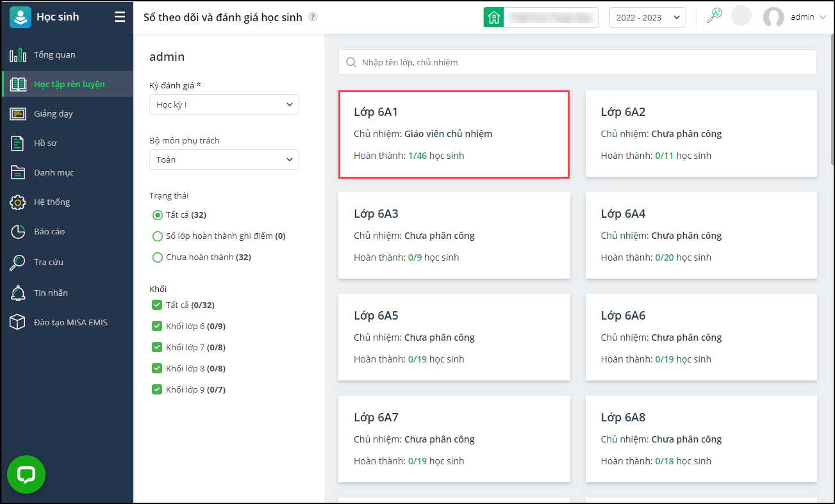Open the Lớp 6A4 class card

[701, 235]
